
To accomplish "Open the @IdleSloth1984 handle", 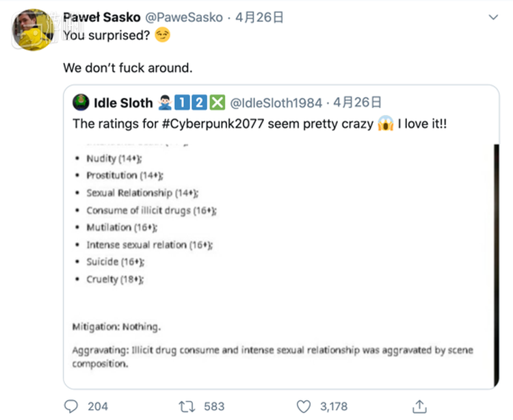I will 276,103.
